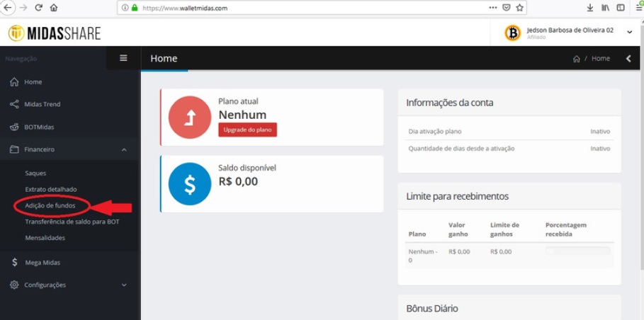This screenshot has height=320, width=644.
Task: Click the Midas Trend share icon
Action: (x=14, y=104)
